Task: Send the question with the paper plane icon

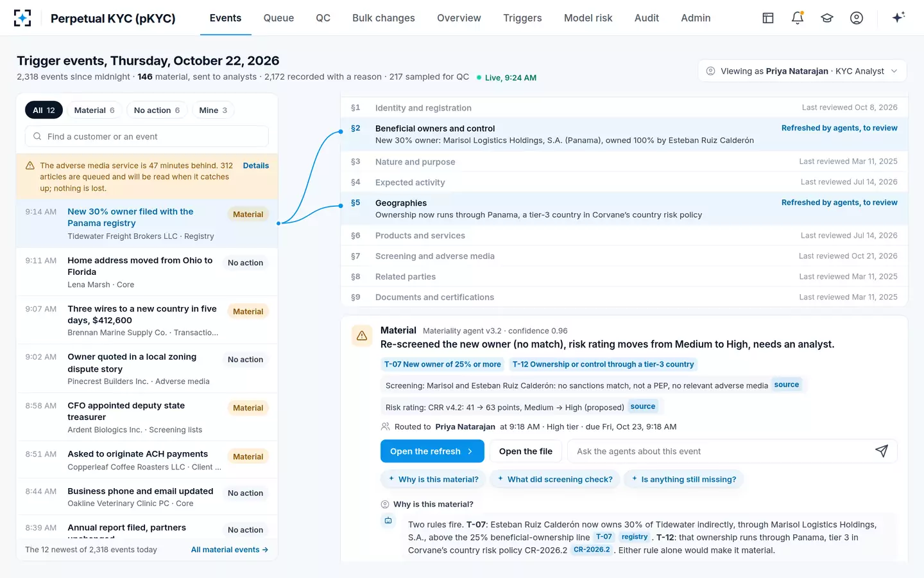Action: [882, 451]
